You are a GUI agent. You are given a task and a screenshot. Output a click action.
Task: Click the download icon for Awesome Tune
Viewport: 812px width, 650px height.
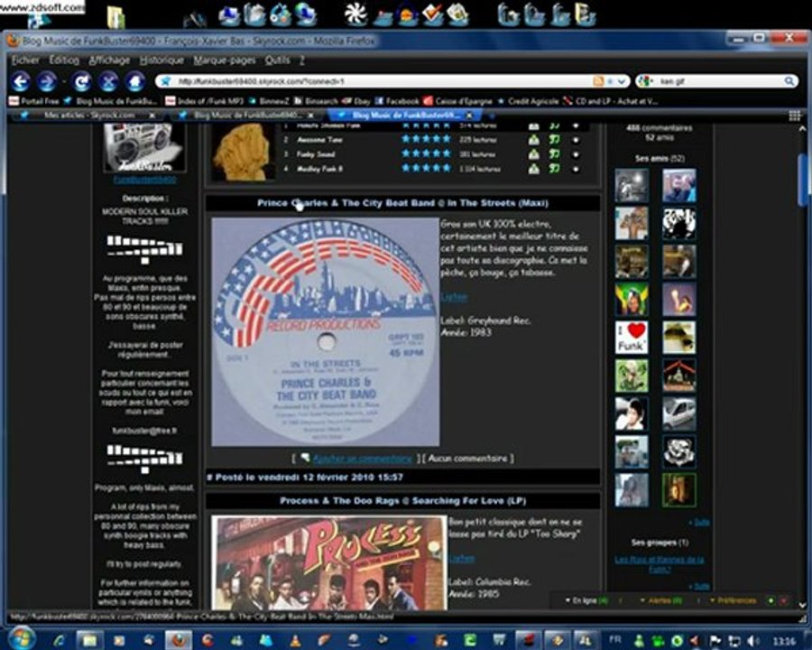point(533,139)
